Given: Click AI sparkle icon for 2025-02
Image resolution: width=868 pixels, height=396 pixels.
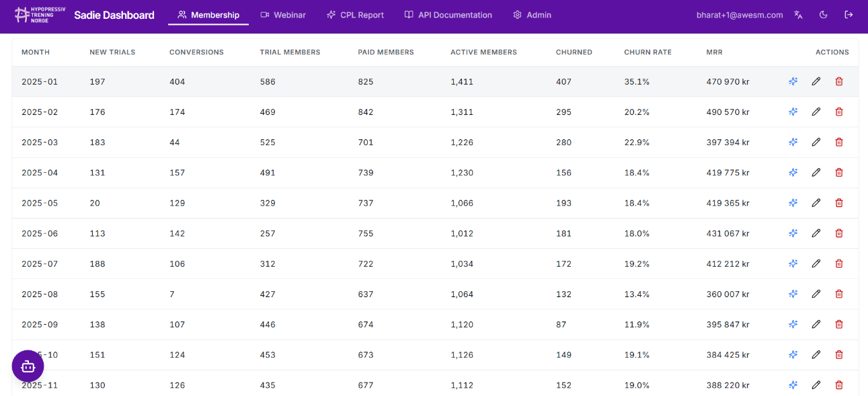Looking at the screenshot, I should click(x=793, y=112).
